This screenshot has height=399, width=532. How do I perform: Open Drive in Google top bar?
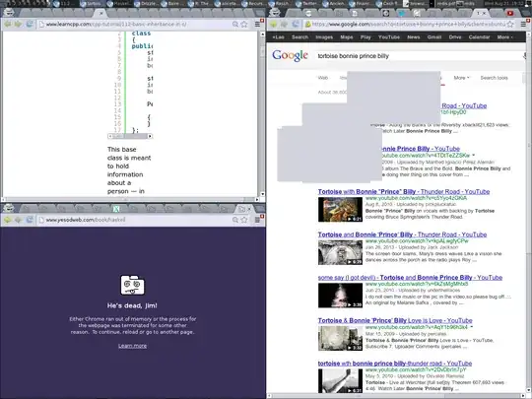tap(455, 37)
